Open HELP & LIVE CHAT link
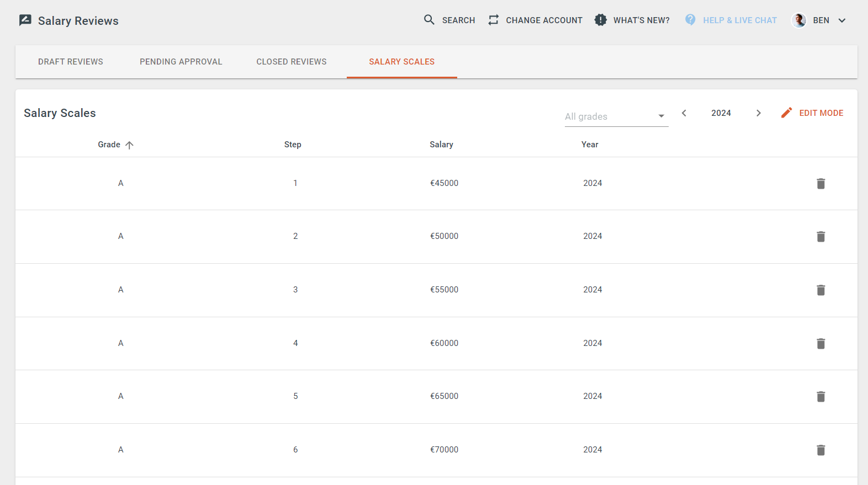 pos(740,20)
